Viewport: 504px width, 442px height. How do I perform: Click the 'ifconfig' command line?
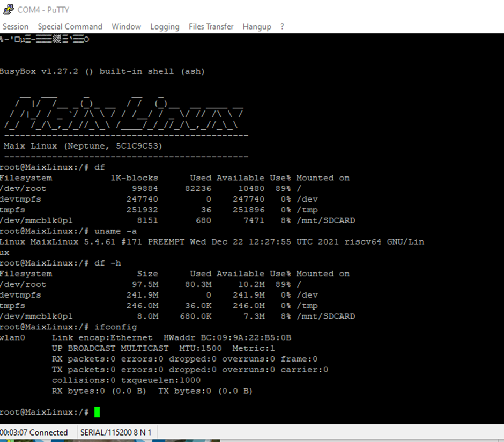coord(68,327)
